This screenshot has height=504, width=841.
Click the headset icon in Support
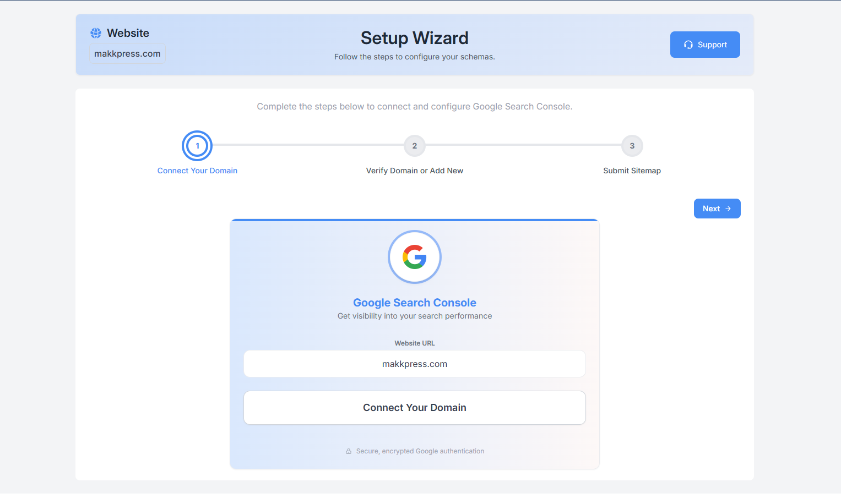tap(688, 45)
